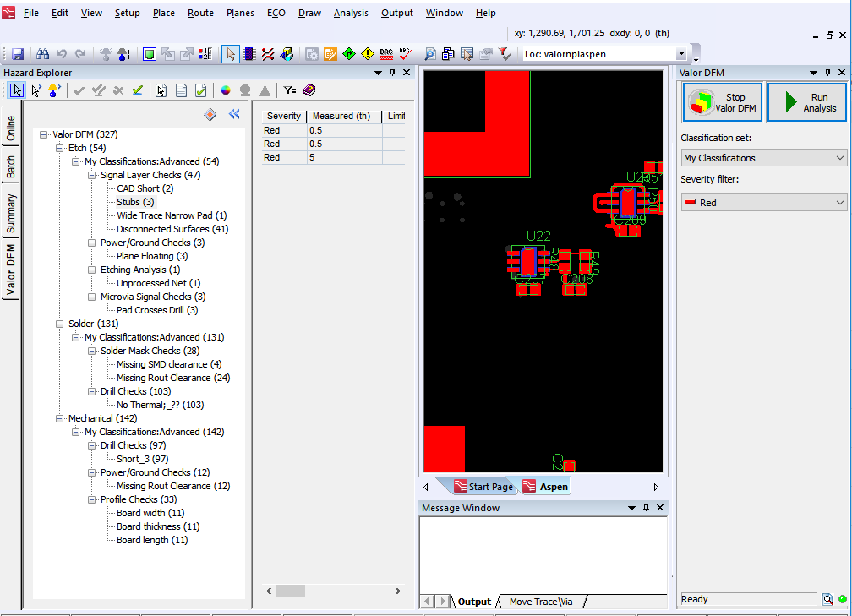Select the Stubs (3) tree item
This screenshot has height=616, width=852.
[135, 202]
